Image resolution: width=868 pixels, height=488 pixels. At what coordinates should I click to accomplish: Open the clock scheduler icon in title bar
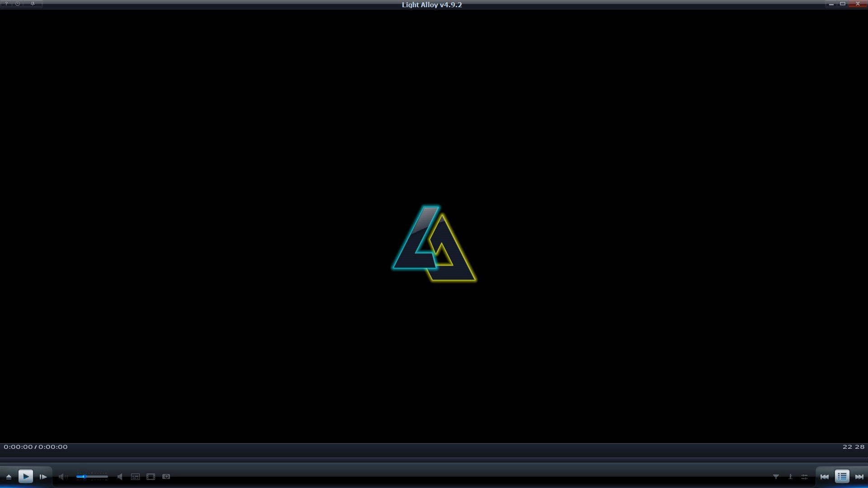click(18, 4)
